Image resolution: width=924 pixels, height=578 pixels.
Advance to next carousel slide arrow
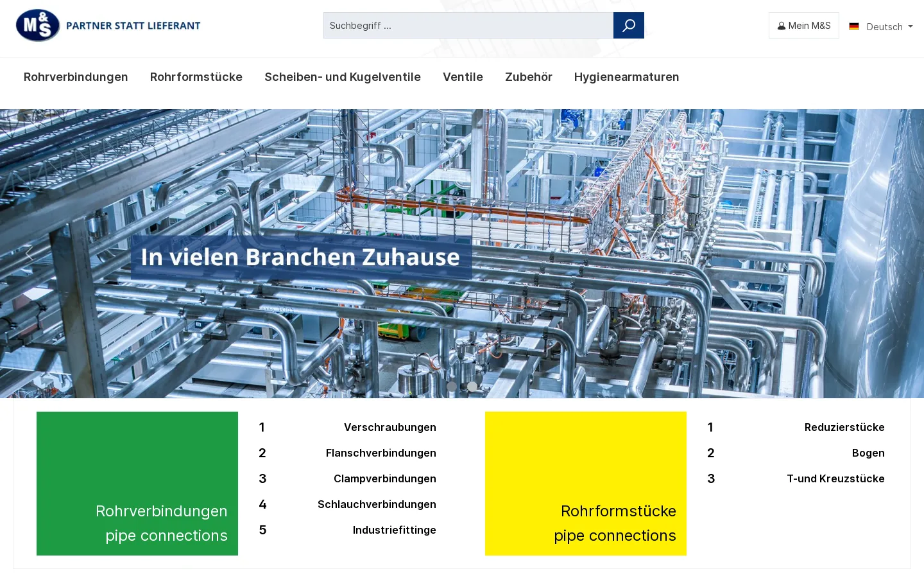pos(895,254)
